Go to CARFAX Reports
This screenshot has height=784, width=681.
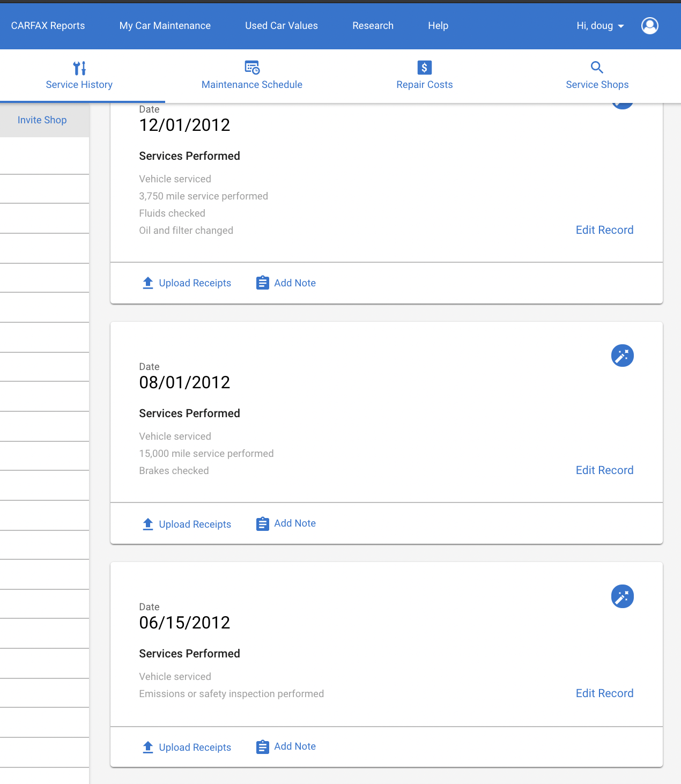(48, 26)
